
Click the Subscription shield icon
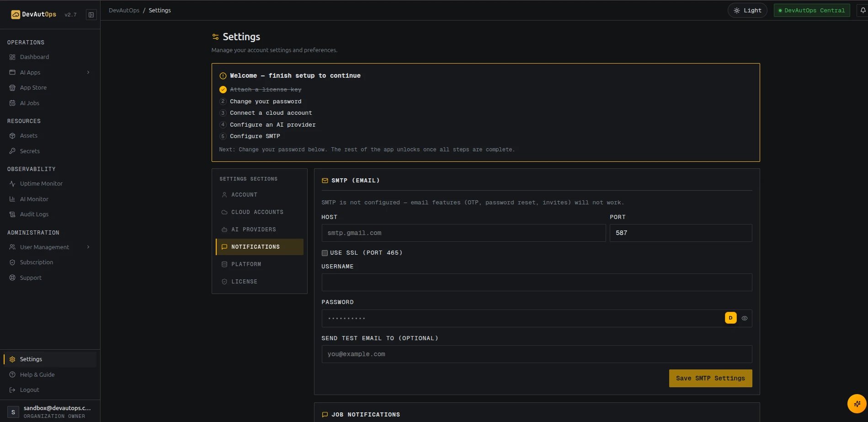click(x=12, y=262)
